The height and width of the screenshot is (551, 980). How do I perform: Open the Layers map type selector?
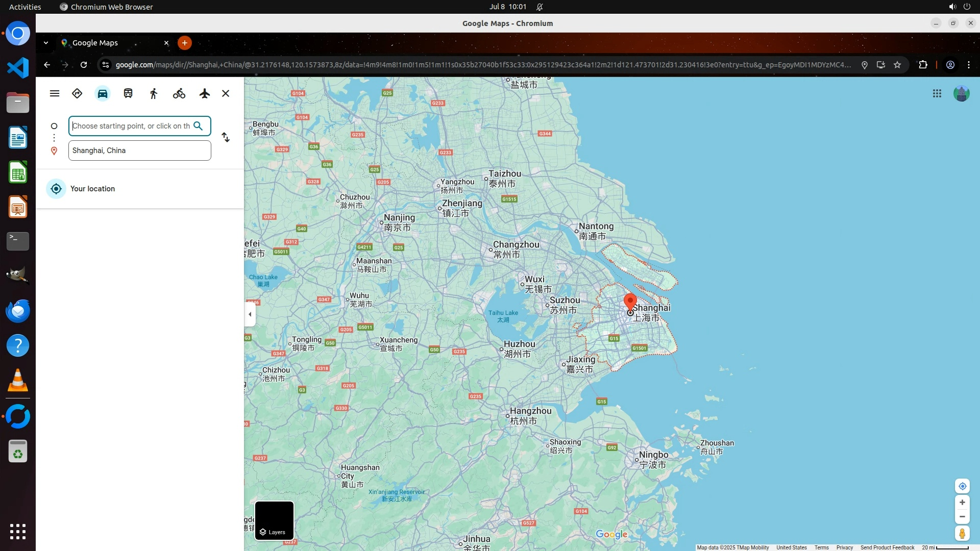click(x=274, y=520)
